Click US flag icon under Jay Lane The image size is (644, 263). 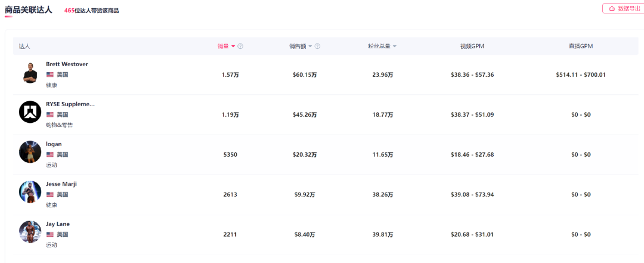50,234
